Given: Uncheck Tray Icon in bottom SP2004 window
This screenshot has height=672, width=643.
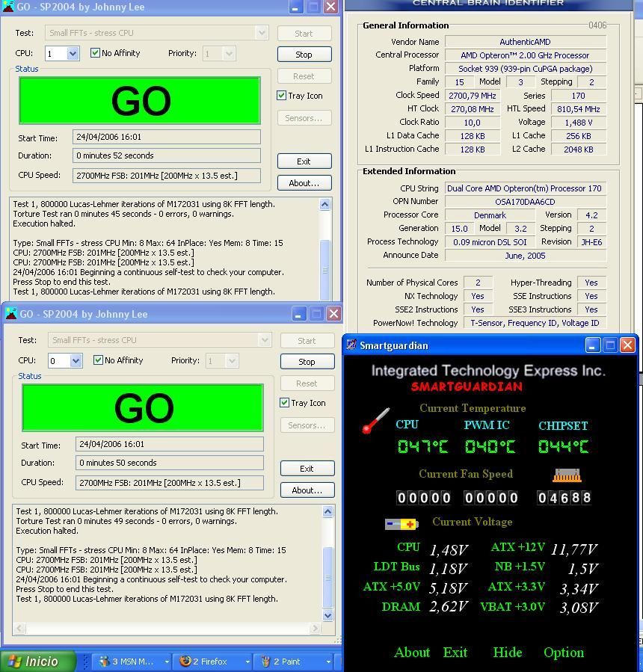Looking at the screenshot, I should coord(285,403).
